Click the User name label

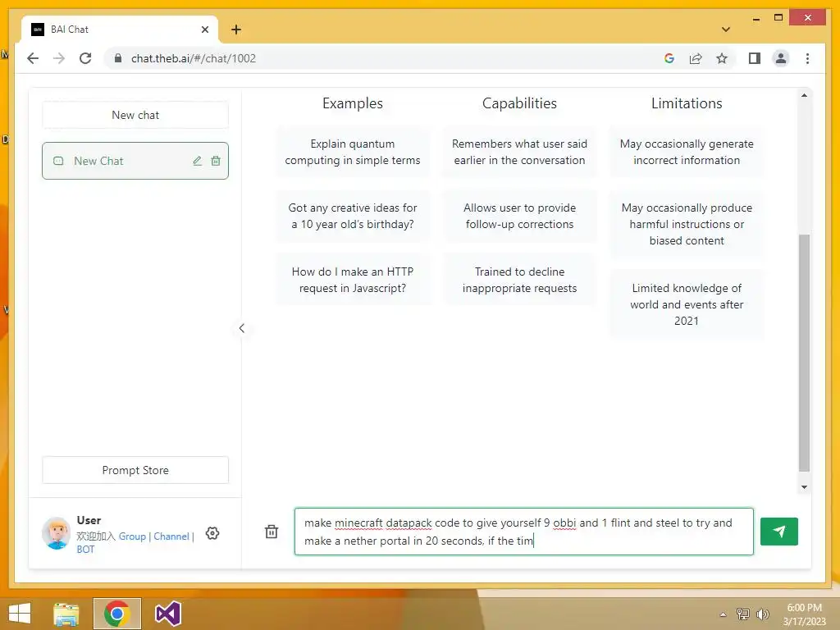(89, 520)
